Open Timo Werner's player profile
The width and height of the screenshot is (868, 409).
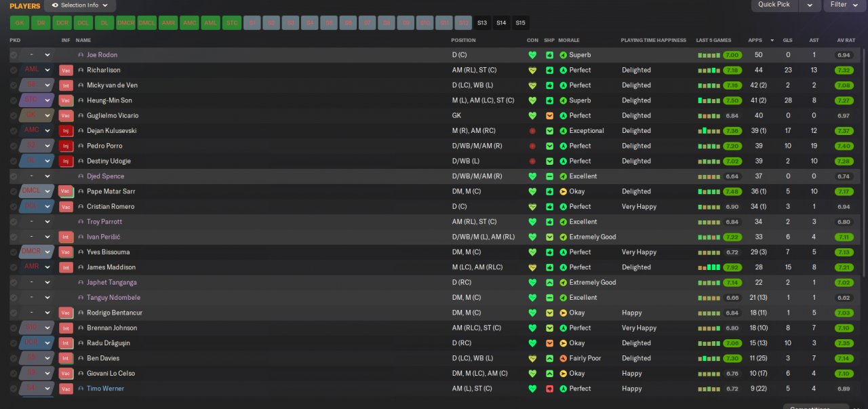pyautogui.click(x=105, y=389)
